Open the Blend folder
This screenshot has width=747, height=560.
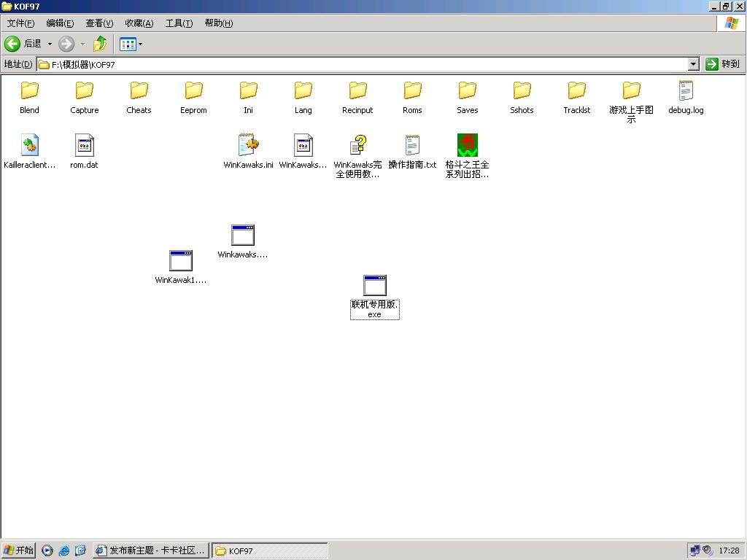click(x=29, y=98)
